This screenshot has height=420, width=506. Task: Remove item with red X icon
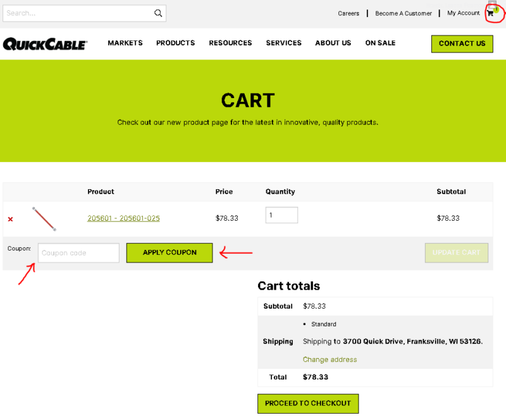(10, 219)
